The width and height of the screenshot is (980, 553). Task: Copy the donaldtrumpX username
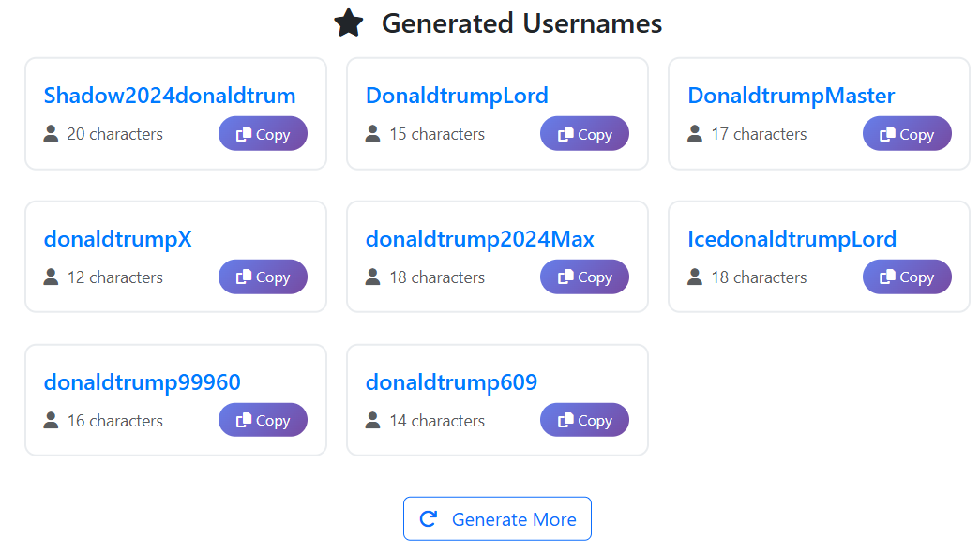coord(263,276)
